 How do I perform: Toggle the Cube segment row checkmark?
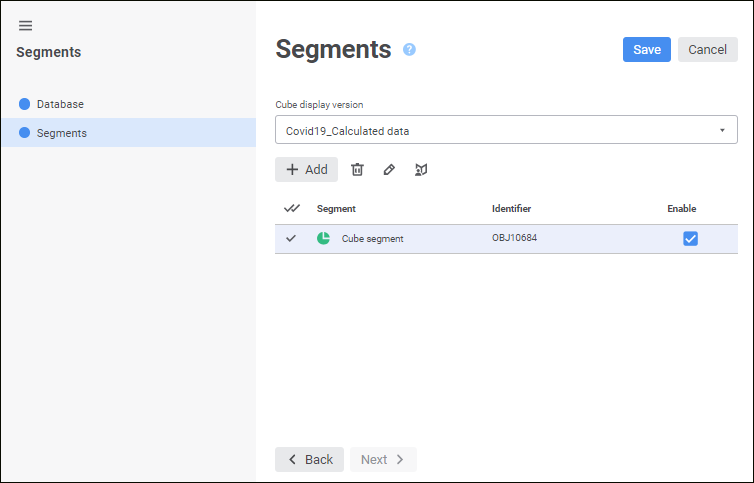tap(291, 238)
